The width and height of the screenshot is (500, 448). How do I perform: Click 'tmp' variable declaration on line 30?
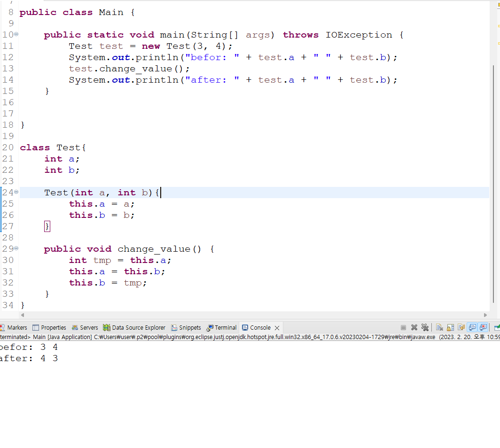pyautogui.click(x=102, y=261)
